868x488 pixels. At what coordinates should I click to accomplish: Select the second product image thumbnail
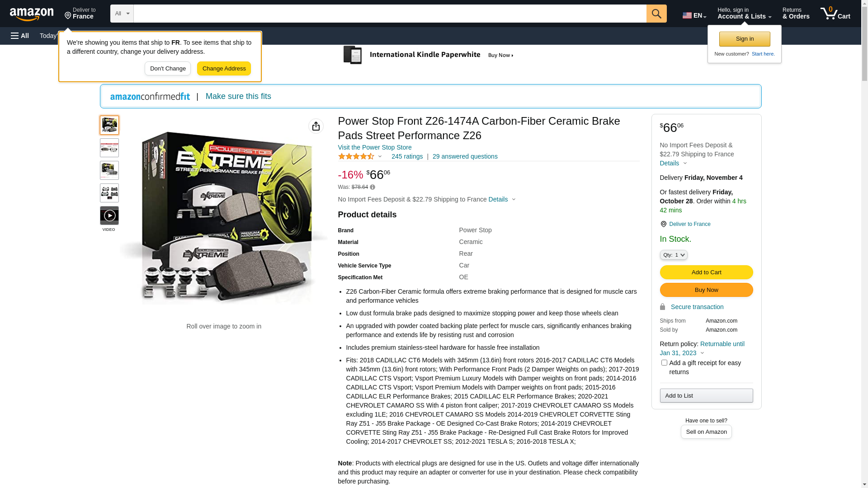(x=109, y=148)
